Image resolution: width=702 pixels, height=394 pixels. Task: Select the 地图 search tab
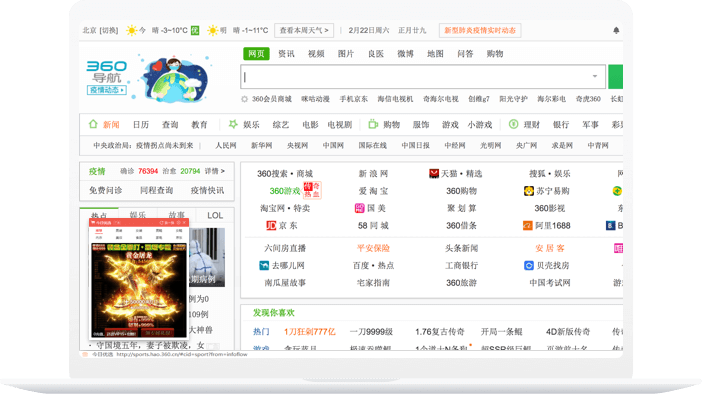coord(435,54)
